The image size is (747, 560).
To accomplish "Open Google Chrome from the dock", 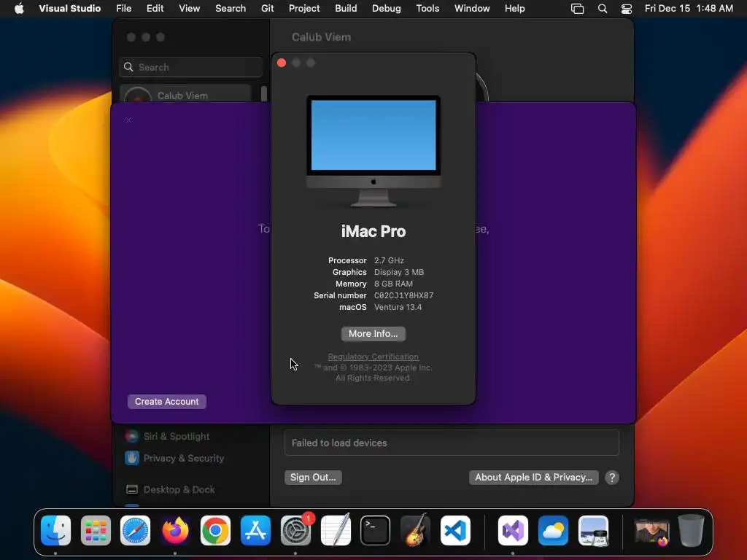I will tap(215, 530).
